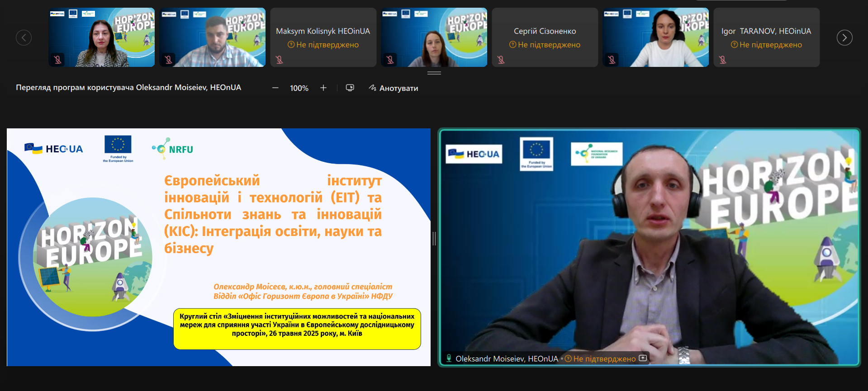
Task: Click the orange slide title heading
Action: click(273, 214)
